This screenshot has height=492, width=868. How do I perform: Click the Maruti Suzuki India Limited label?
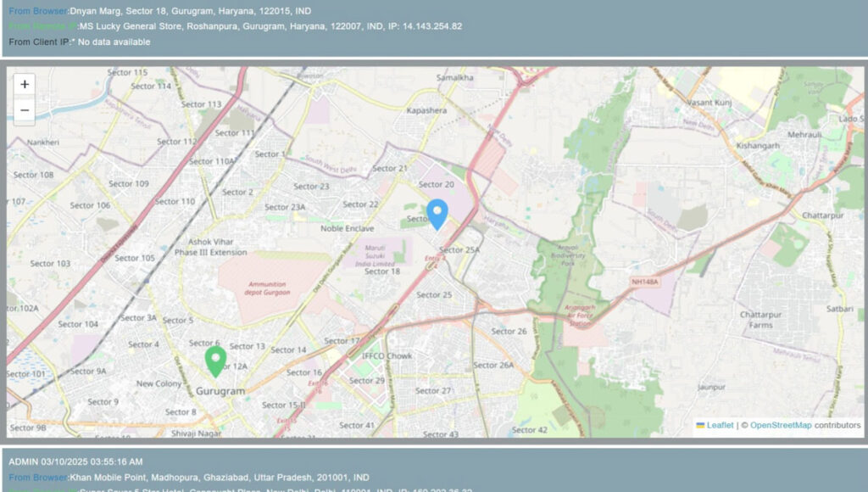375,259
